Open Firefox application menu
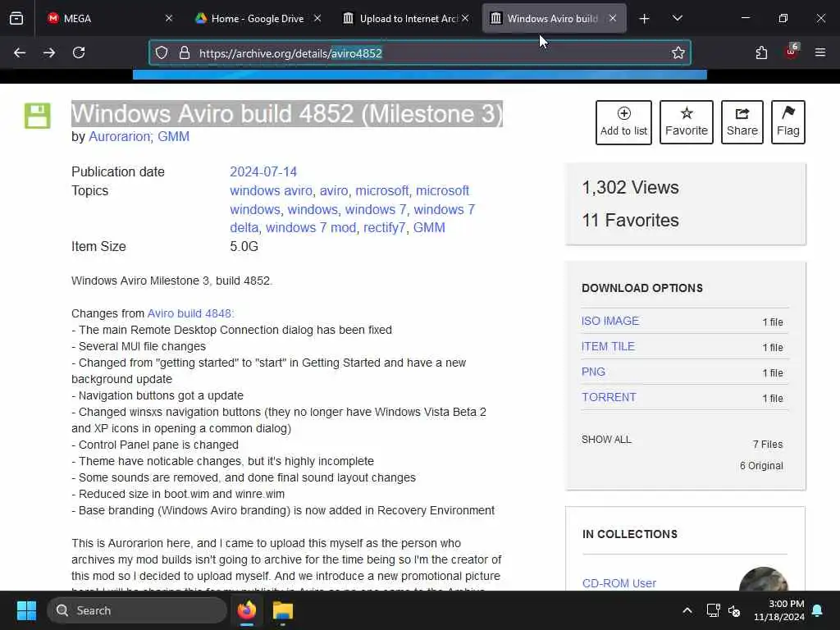 click(820, 52)
